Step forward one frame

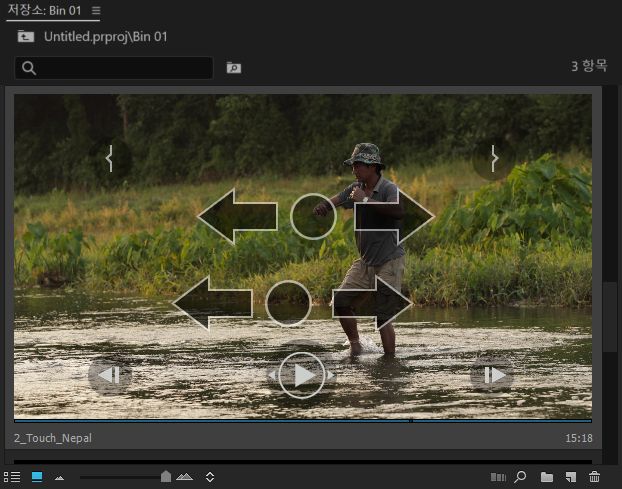pos(492,375)
